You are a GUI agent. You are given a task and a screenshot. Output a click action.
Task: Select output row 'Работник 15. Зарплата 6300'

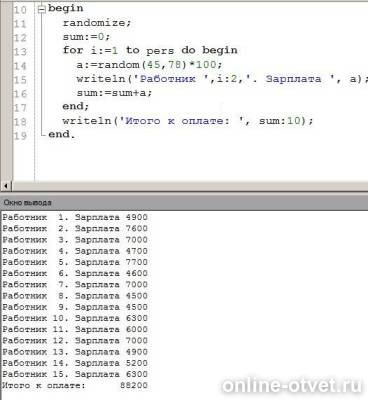point(75,374)
